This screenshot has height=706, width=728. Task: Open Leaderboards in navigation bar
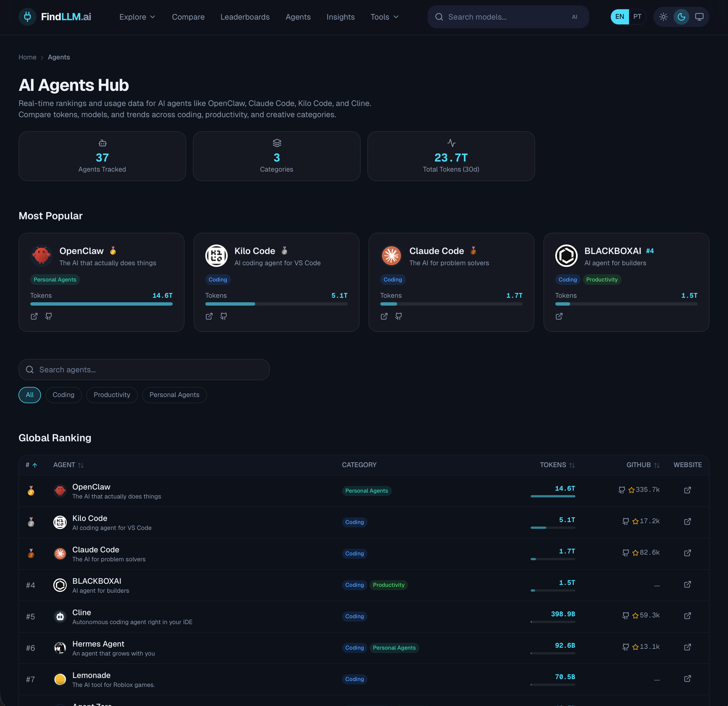pyautogui.click(x=245, y=17)
